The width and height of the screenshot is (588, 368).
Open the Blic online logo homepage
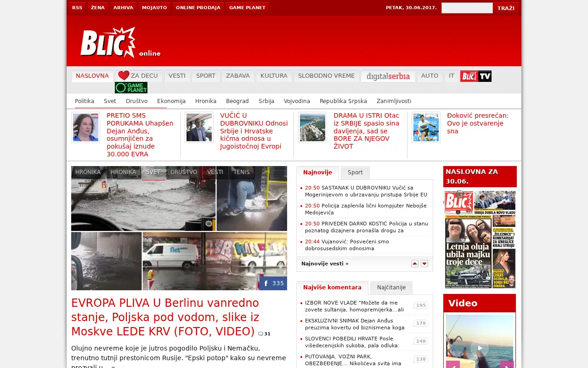click(120, 42)
